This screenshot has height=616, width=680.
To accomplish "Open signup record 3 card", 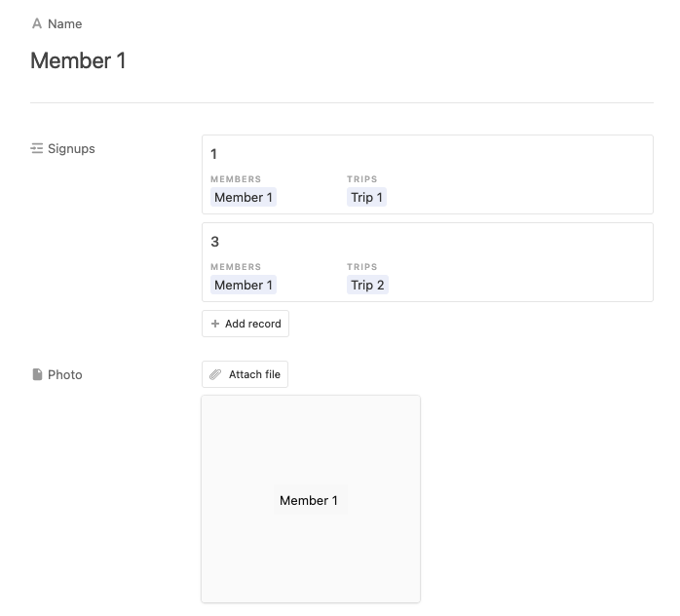I will click(x=428, y=262).
